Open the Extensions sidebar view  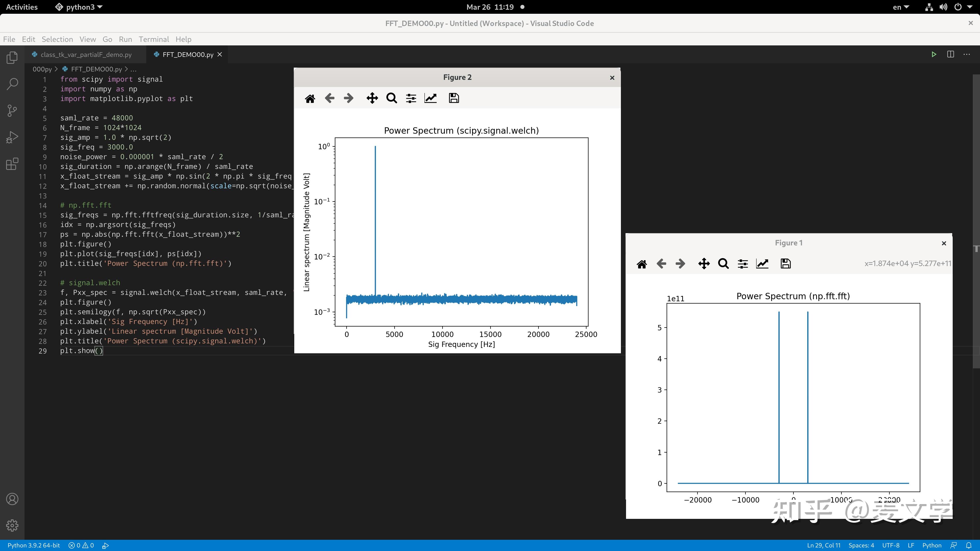pos(12,164)
